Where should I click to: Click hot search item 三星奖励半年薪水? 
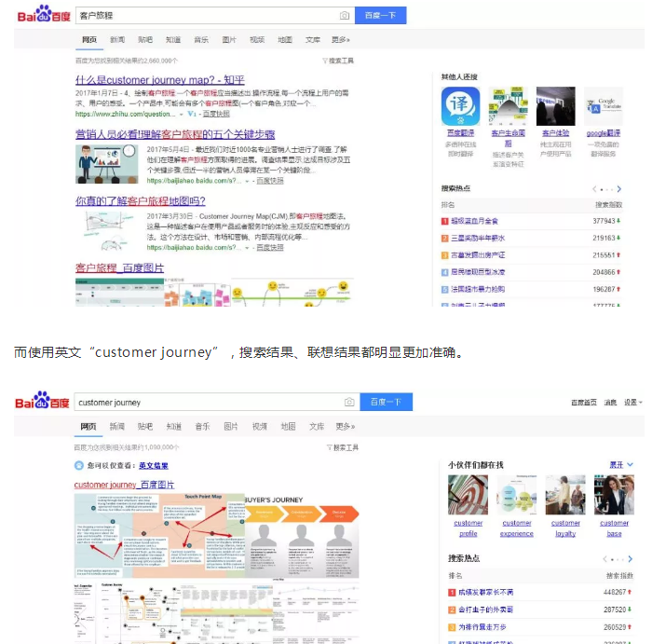tap(478, 238)
